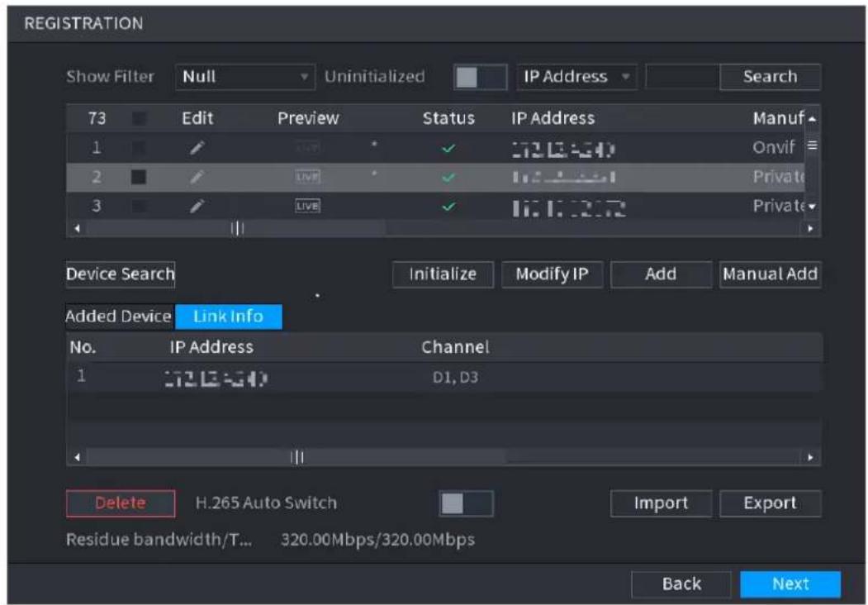Click the green status checkmark in row 3

click(449, 207)
